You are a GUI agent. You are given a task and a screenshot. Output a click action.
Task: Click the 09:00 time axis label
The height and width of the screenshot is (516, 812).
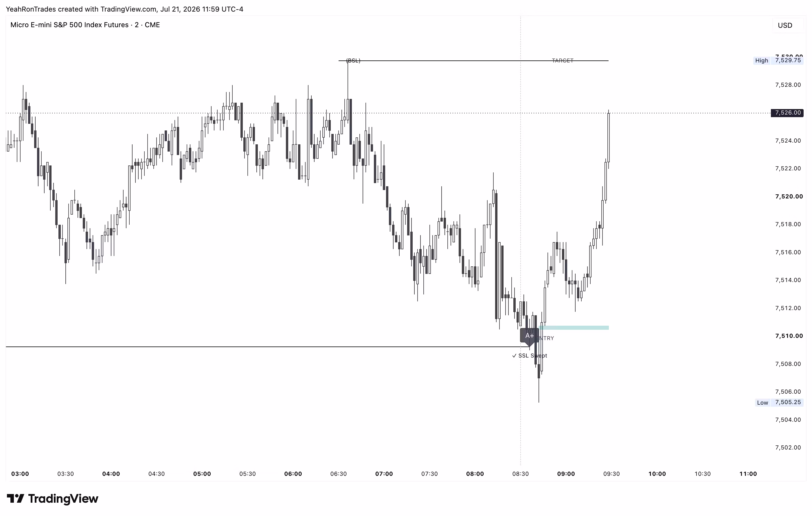tap(566, 474)
